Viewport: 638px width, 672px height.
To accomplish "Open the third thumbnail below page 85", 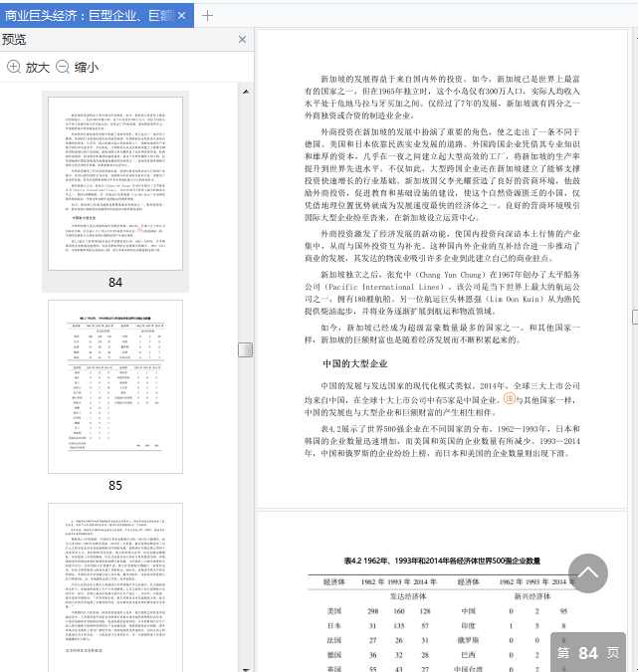I will coord(115,587).
